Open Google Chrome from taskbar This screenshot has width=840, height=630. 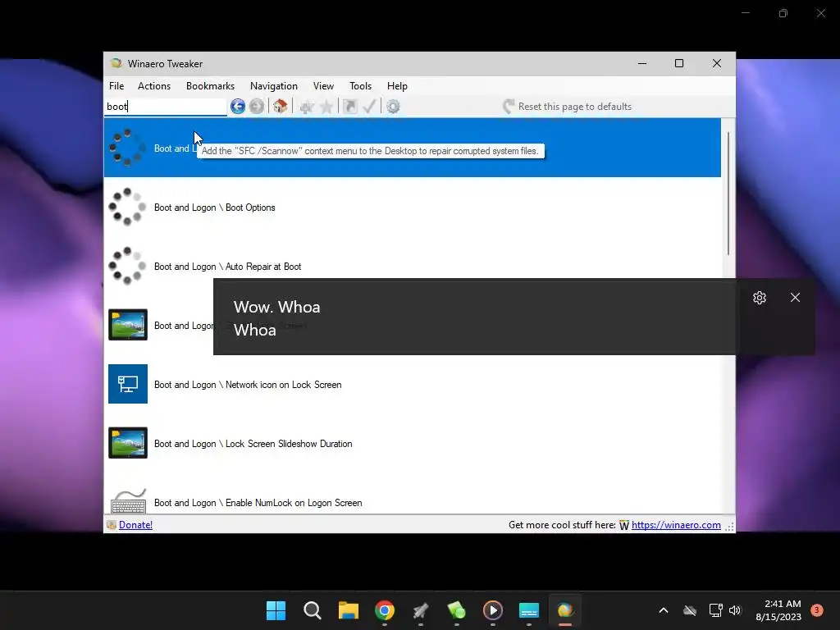(x=385, y=610)
